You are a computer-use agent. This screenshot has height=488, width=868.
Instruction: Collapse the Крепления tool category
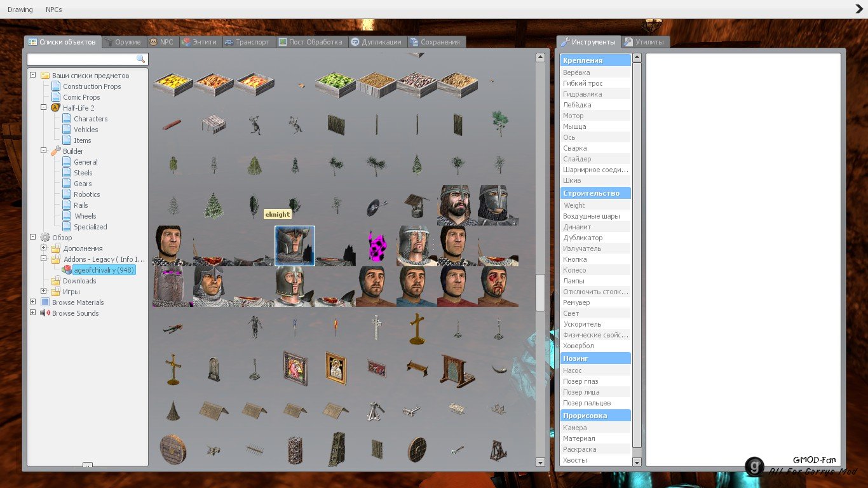tap(595, 60)
